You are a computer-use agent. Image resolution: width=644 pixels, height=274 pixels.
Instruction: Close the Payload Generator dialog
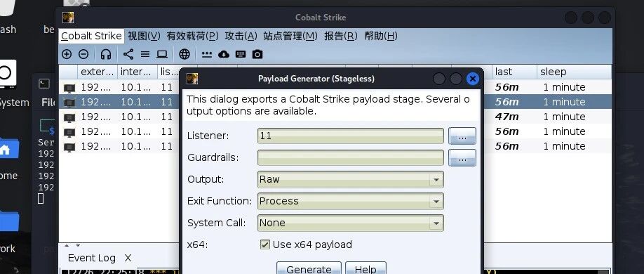pyautogui.click(x=473, y=79)
